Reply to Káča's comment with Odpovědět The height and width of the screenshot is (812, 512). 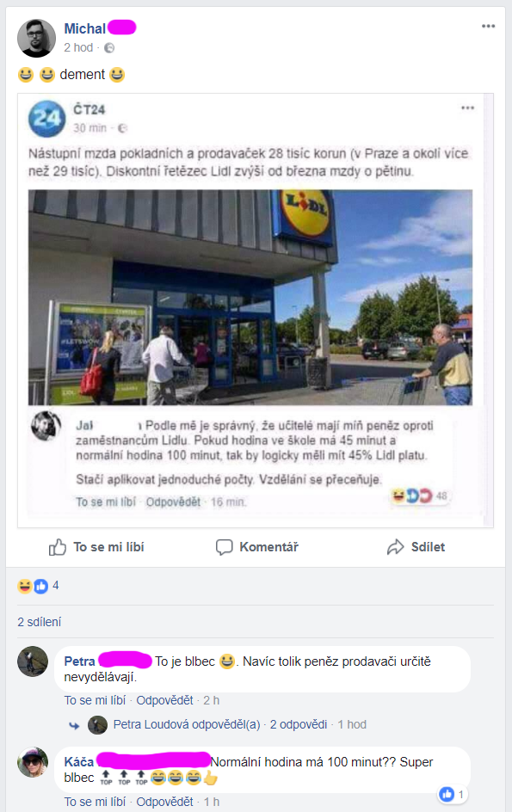tap(164, 802)
